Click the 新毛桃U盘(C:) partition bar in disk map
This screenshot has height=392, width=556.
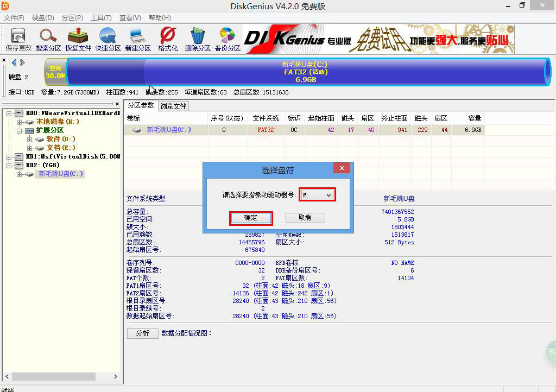coord(308,72)
